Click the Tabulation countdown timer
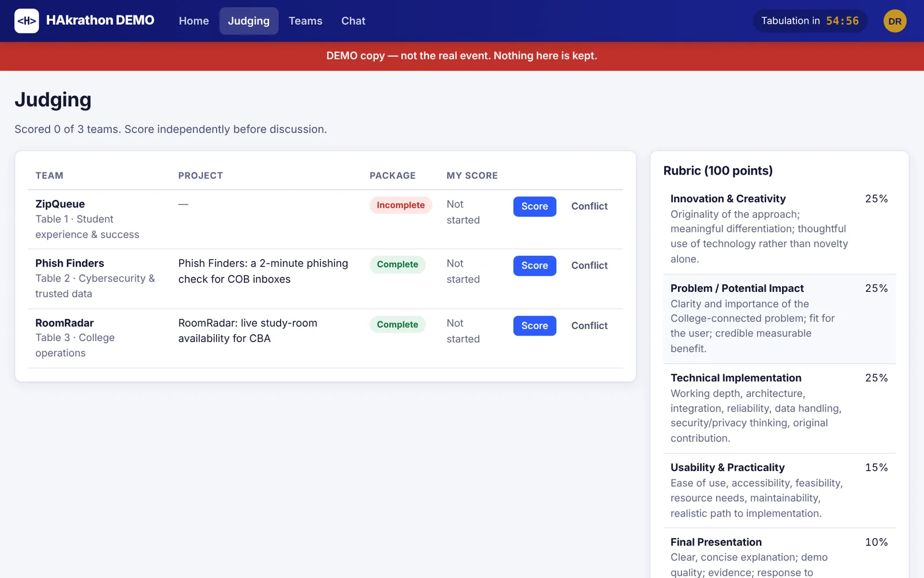The width and height of the screenshot is (924, 578). coord(810,21)
